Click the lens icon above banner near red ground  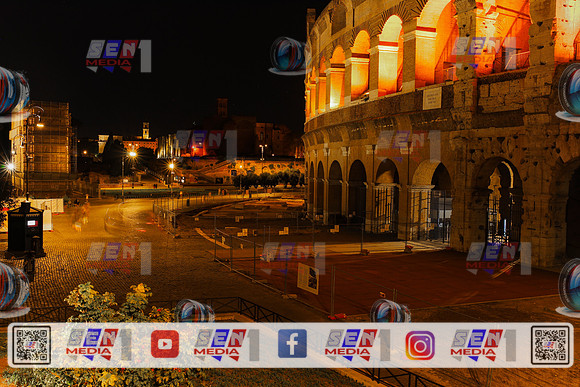coord(390,311)
